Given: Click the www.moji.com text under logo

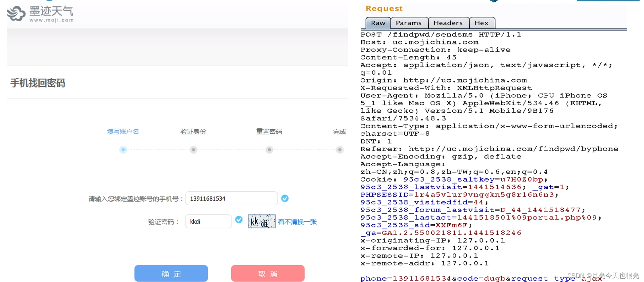Looking at the screenshot, I should (52, 20).
